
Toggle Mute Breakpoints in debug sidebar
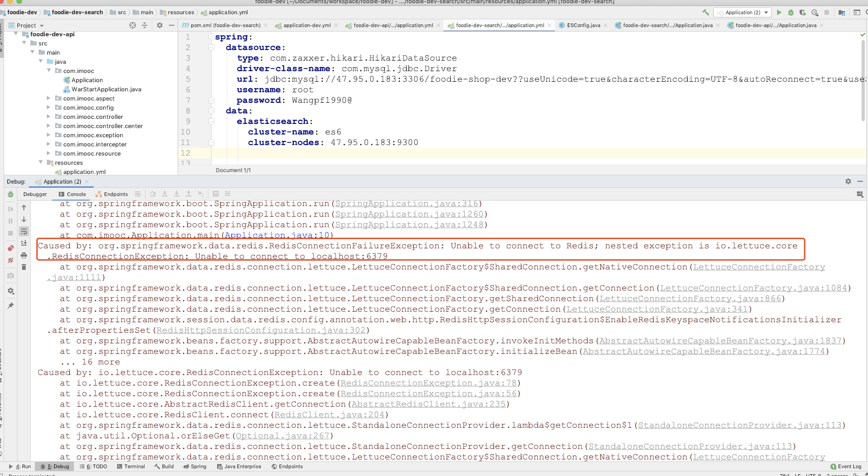point(11,260)
